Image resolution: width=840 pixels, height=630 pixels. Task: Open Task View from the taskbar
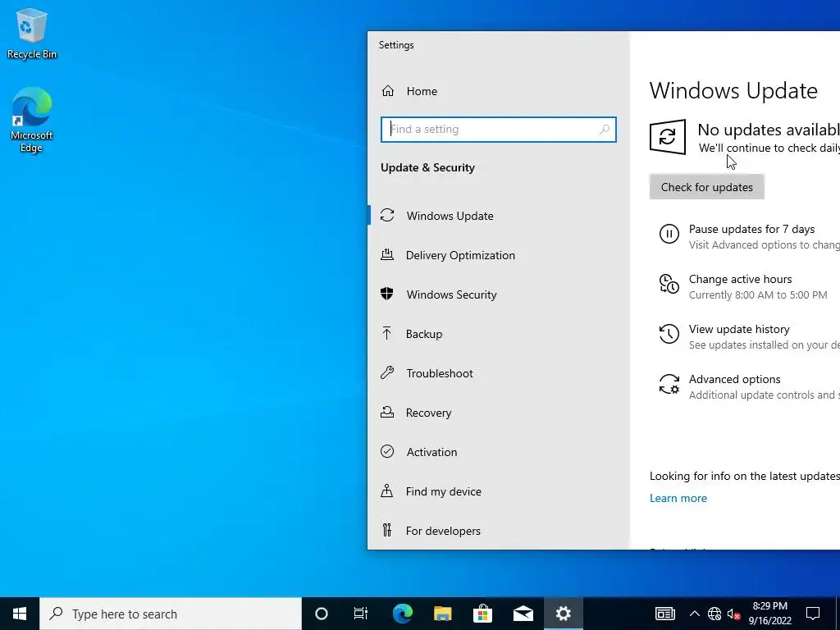(x=361, y=614)
